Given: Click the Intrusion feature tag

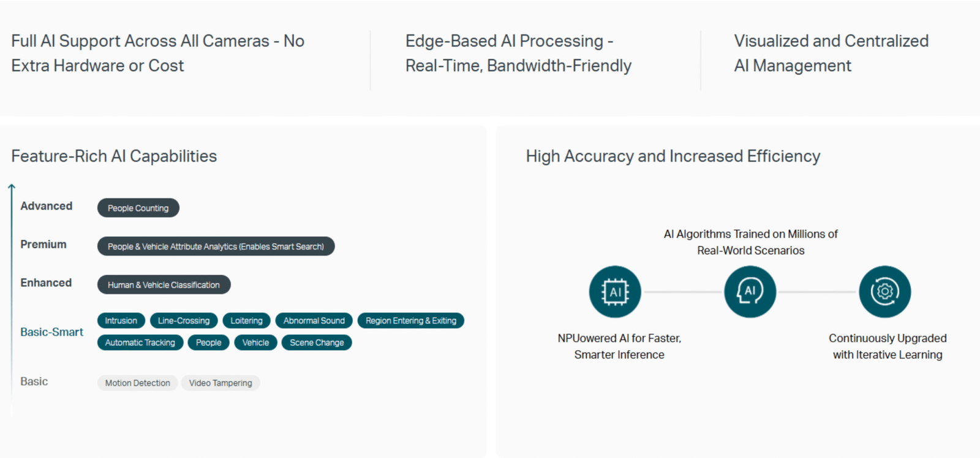Looking at the screenshot, I should pos(121,321).
